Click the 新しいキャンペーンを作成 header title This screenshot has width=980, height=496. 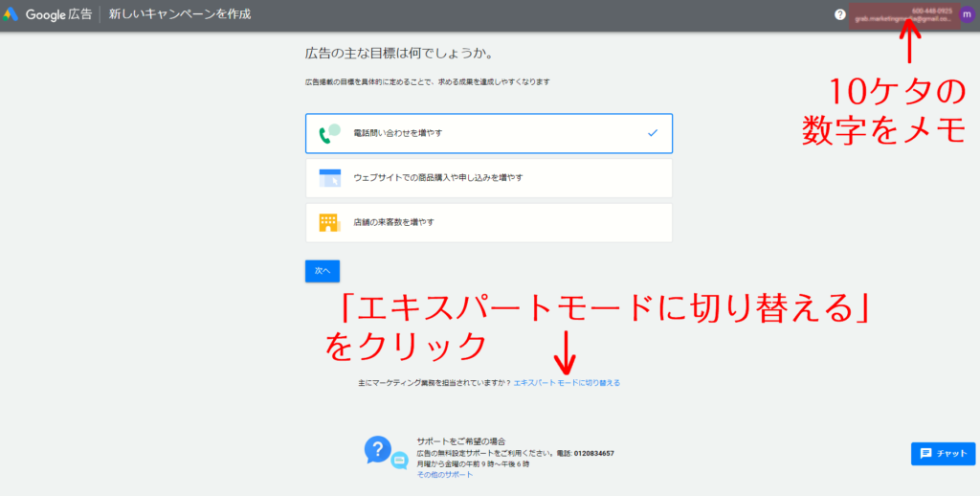tap(180, 13)
